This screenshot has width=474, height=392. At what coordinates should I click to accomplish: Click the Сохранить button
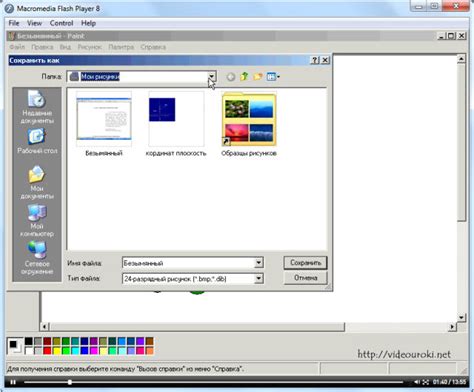[x=305, y=263]
